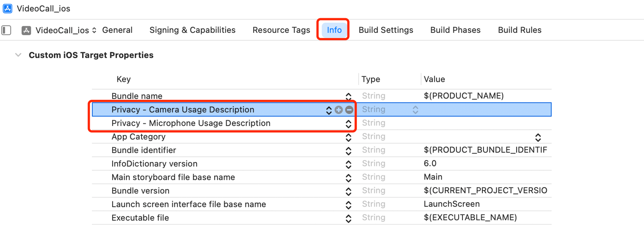The height and width of the screenshot is (226, 644).
Task: Select the Privacy - Camera Usage Description key
Action: coord(183,110)
